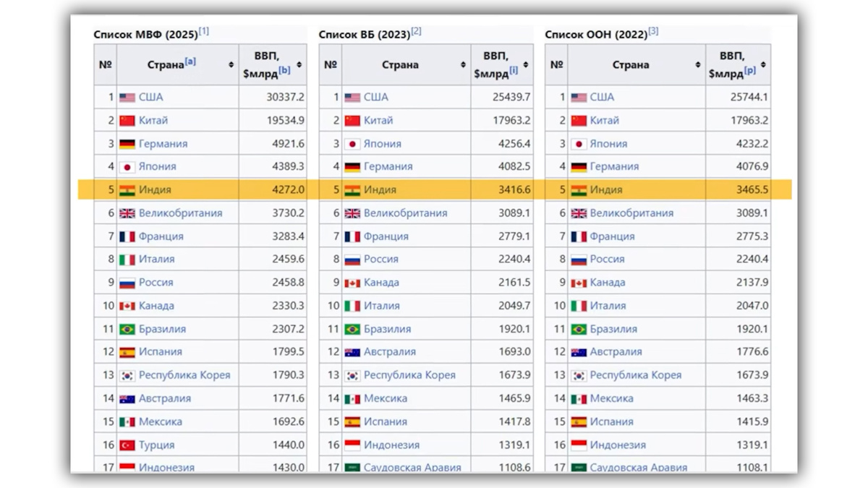
Task: Open note [a] in IMF Страна header
Action: click(190, 61)
